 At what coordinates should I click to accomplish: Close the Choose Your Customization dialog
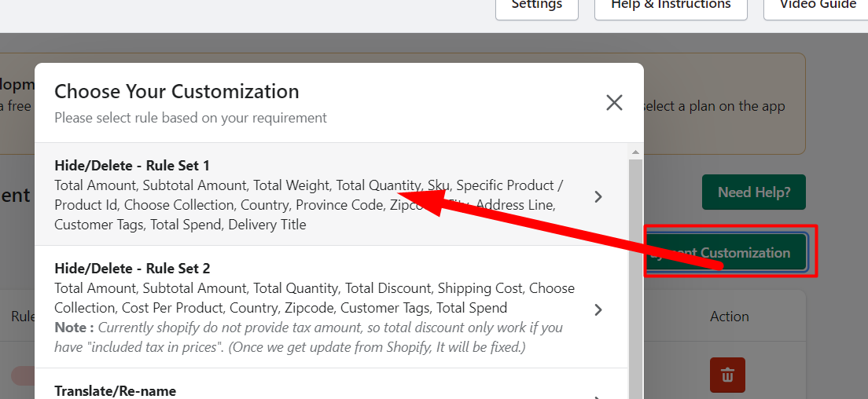(x=614, y=103)
